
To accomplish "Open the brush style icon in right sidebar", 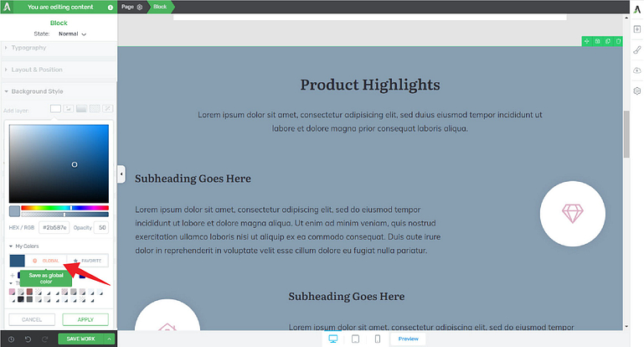I will [637, 49].
